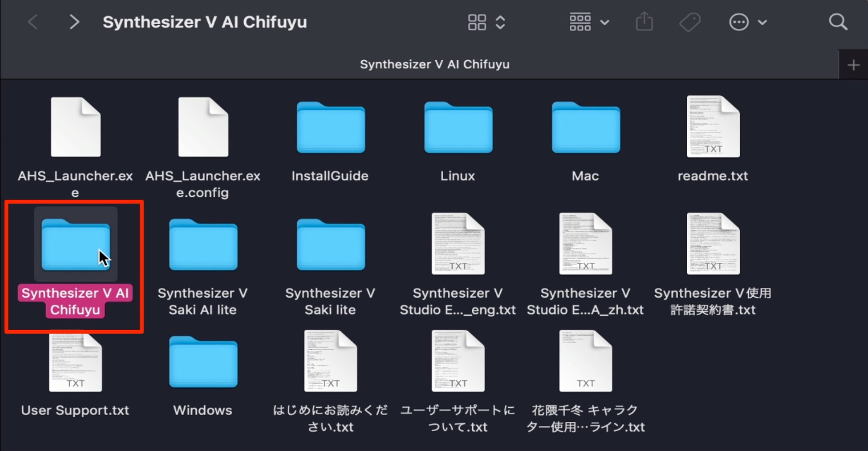868x451 pixels.
Task: Select the Synthesizer V AI Chifuyu folder icon
Action: pos(75,244)
